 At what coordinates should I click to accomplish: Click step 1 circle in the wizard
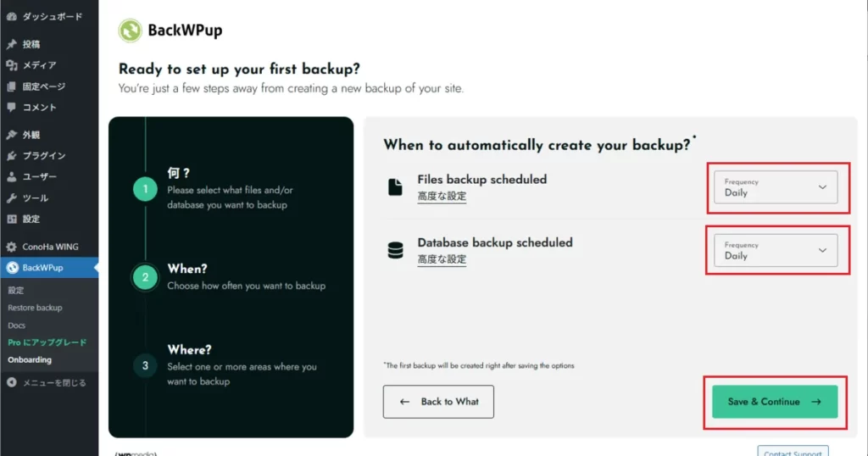[x=145, y=190]
